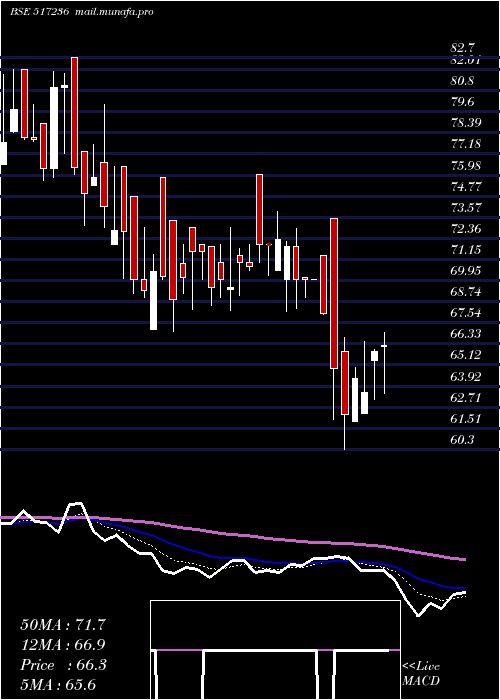This screenshot has width=500, height=700.
Task: Click the 5MA : 65.6 readout
Action: (x=58, y=685)
